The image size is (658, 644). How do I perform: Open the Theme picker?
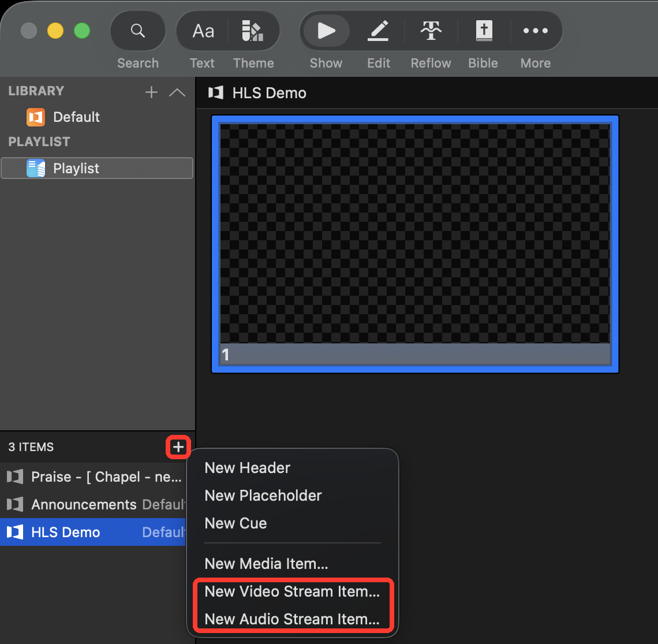click(253, 31)
